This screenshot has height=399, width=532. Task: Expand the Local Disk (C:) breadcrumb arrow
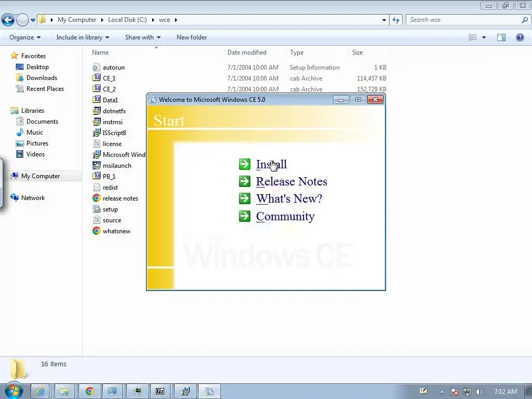pos(153,20)
